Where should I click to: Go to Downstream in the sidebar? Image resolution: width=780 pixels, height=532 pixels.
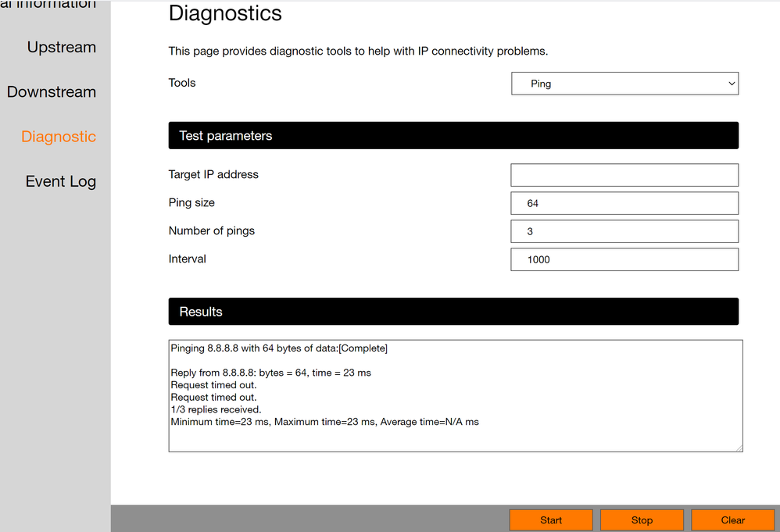[52, 92]
